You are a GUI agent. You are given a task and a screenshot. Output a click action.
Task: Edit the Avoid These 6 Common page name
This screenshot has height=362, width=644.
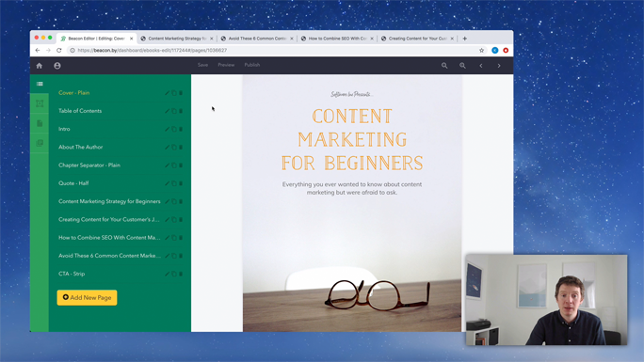click(x=167, y=256)
